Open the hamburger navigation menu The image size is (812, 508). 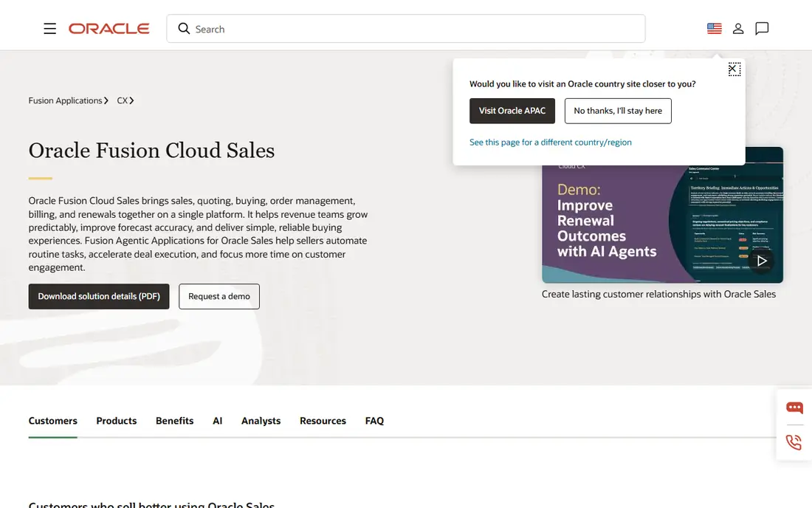click(49, 29)
